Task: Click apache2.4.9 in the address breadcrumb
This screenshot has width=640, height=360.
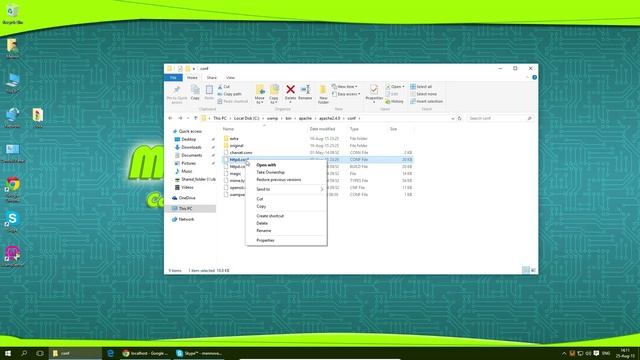Action: tap(329, 118)
